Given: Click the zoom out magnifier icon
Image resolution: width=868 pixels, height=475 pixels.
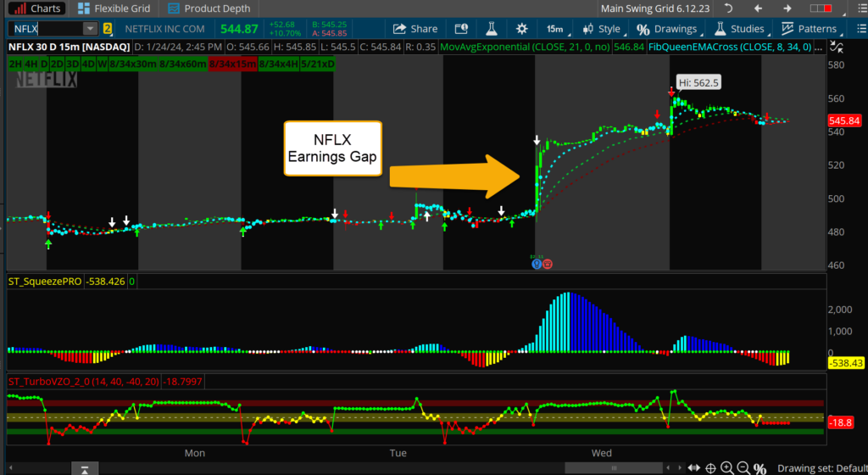Looking at the screenshot, I should point(743,468).
